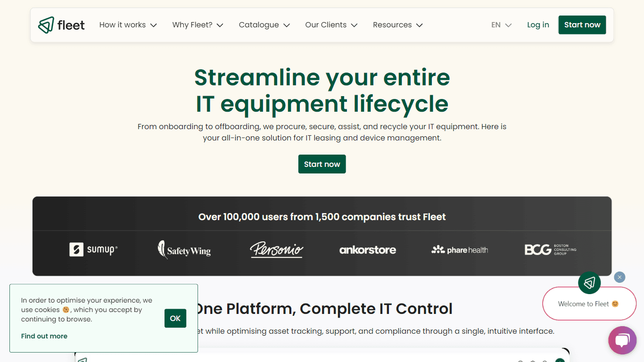Click the Start now button below headline
The width and height of the screenshot is (644, 362).
322,164
